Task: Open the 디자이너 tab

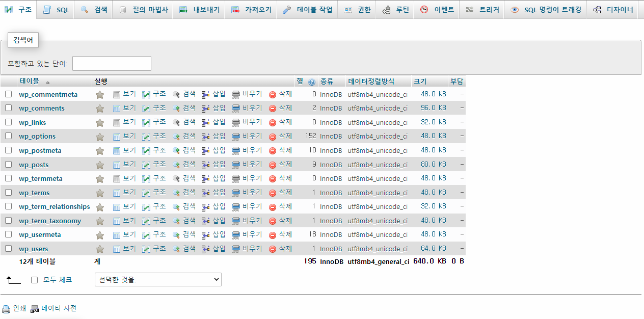Action: 613,10
